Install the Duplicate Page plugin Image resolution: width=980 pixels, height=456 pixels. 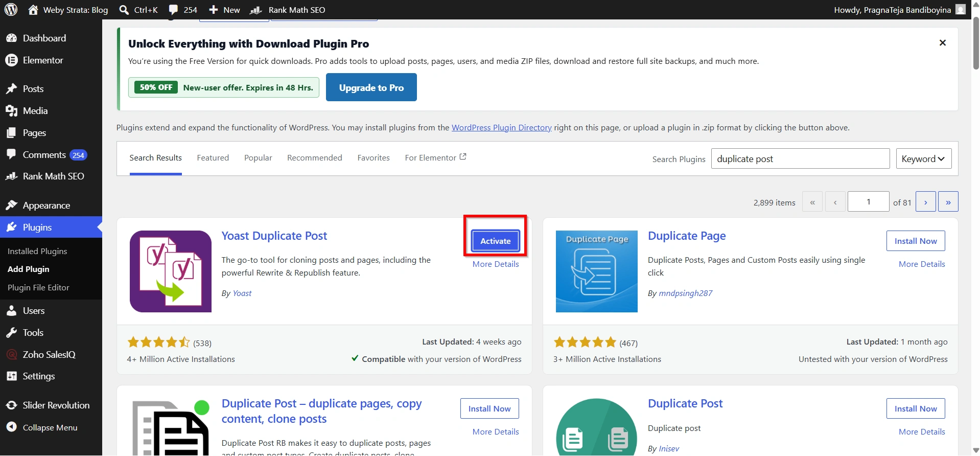click(916, 241)
